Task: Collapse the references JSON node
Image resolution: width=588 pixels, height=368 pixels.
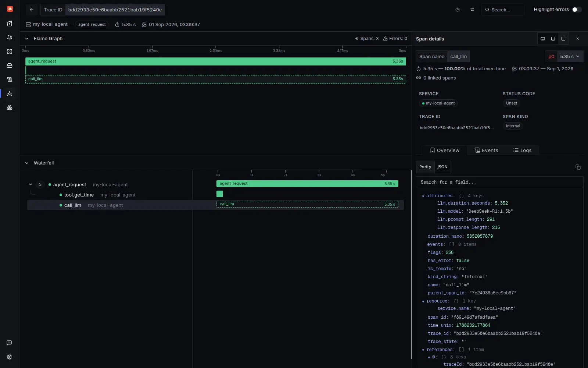Action: pyautogui.click(x=423, y=350)
